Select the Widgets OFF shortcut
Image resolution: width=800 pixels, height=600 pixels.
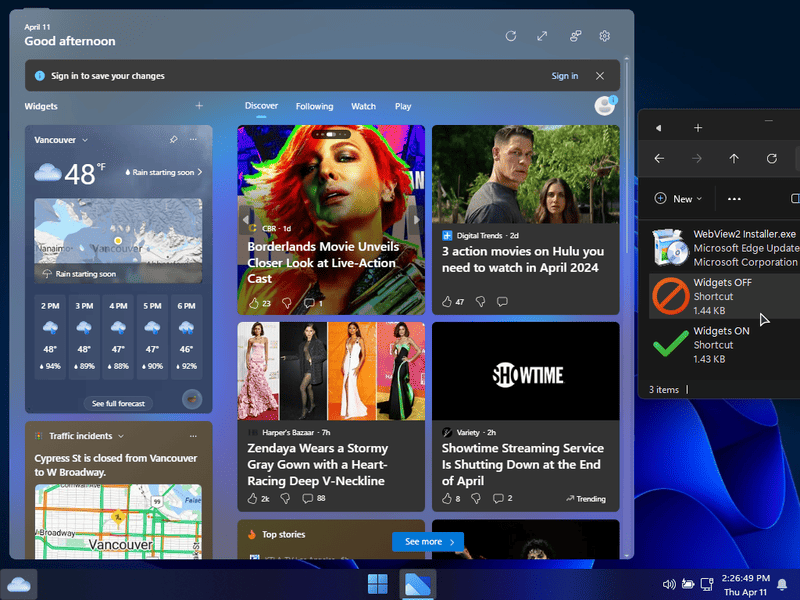pos(724,296)
